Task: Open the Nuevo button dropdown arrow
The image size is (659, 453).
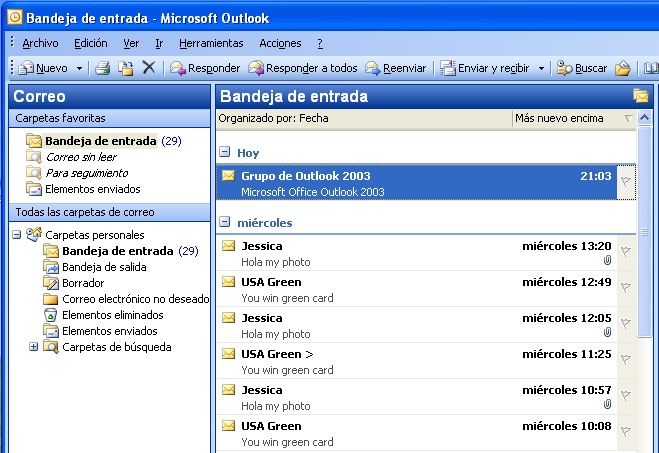Action: coord(76,68)
